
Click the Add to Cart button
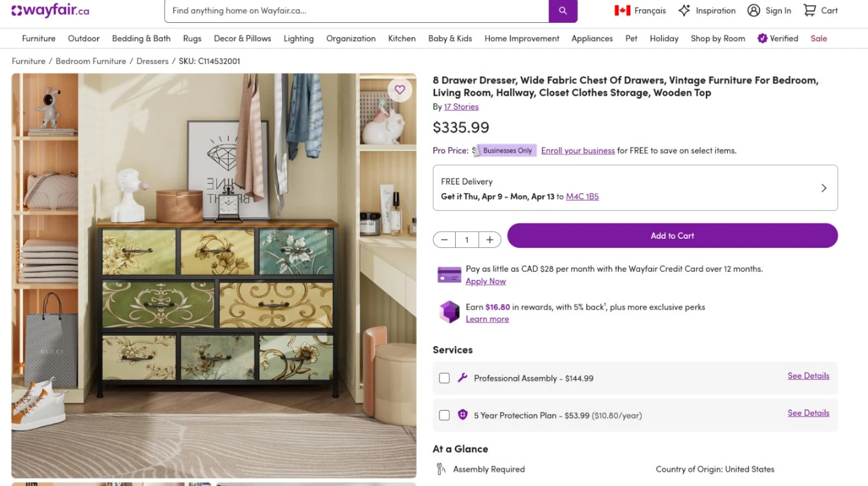tap(672, 236)
